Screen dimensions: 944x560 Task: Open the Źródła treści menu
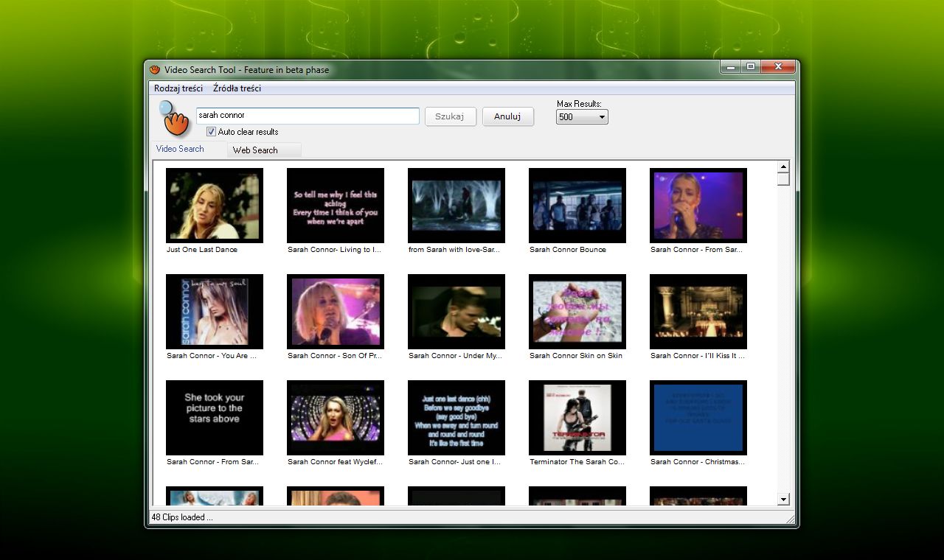pos(237,88)
